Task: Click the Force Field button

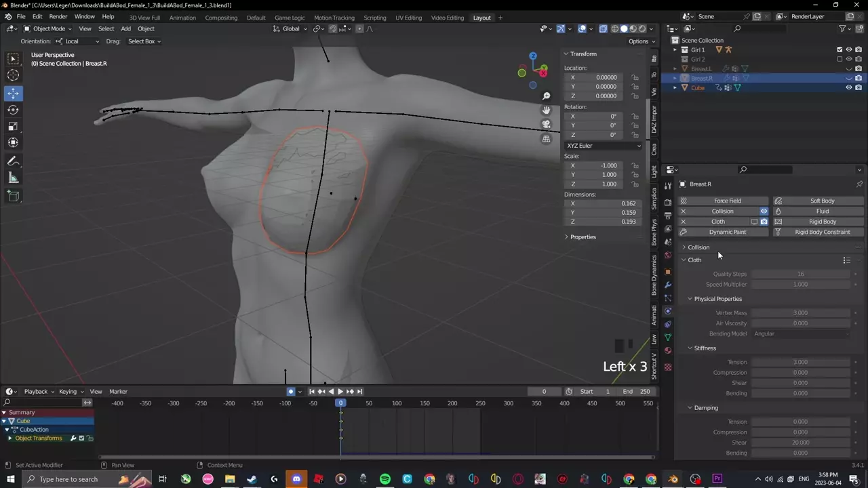Action: [727, 201]
